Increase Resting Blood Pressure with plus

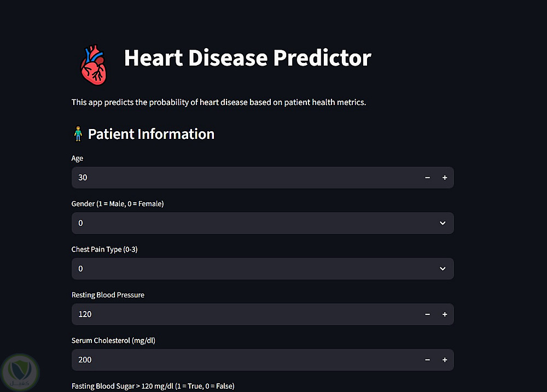coord(445,314)
